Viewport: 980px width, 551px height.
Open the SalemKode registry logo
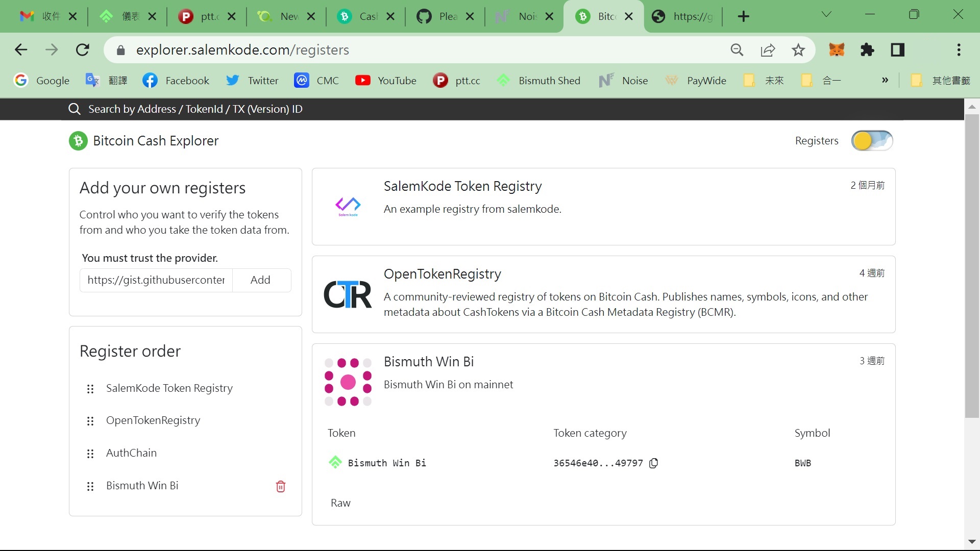point(348,207)
